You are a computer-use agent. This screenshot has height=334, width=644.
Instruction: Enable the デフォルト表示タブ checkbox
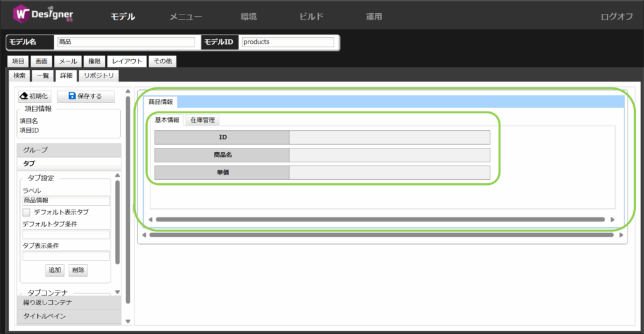[x=26, y=213]
